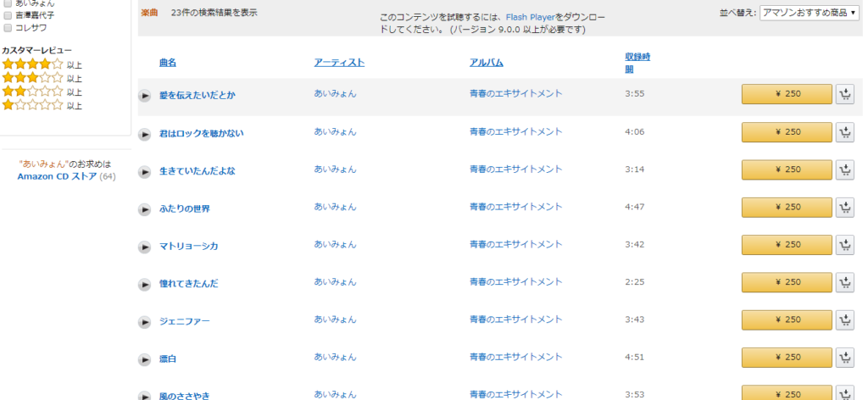Screen dimensions: 868x400
Task: Open song title 憧れてきたんだ
Action: point(189,284)
